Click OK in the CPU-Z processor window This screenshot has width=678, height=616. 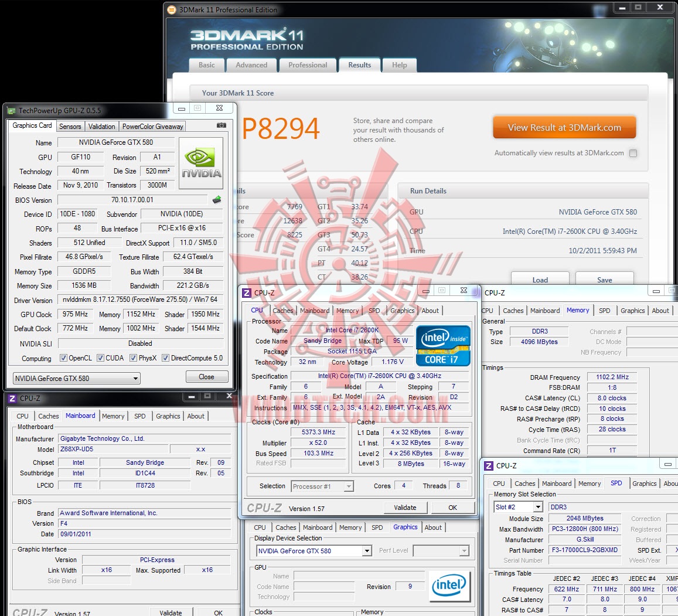(x=453, y=508)
